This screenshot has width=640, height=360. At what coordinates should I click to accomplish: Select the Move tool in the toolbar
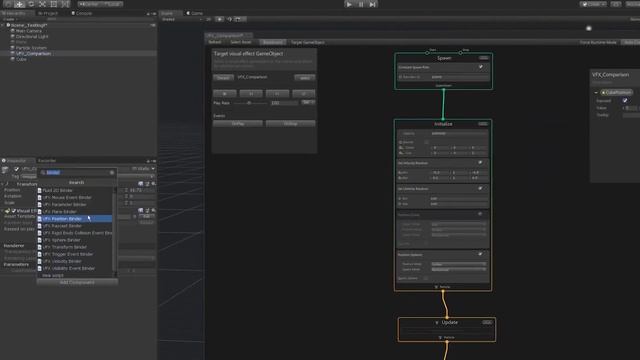click(20, 4)
